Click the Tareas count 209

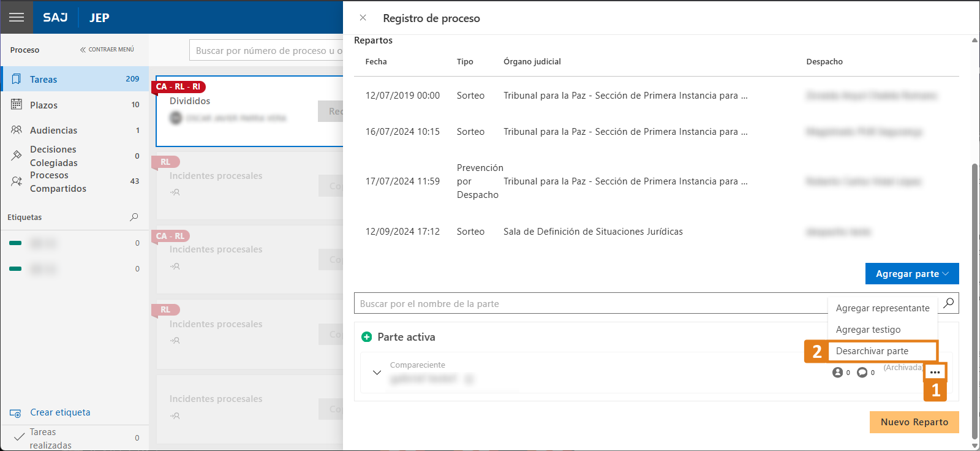tap(132, 79)
